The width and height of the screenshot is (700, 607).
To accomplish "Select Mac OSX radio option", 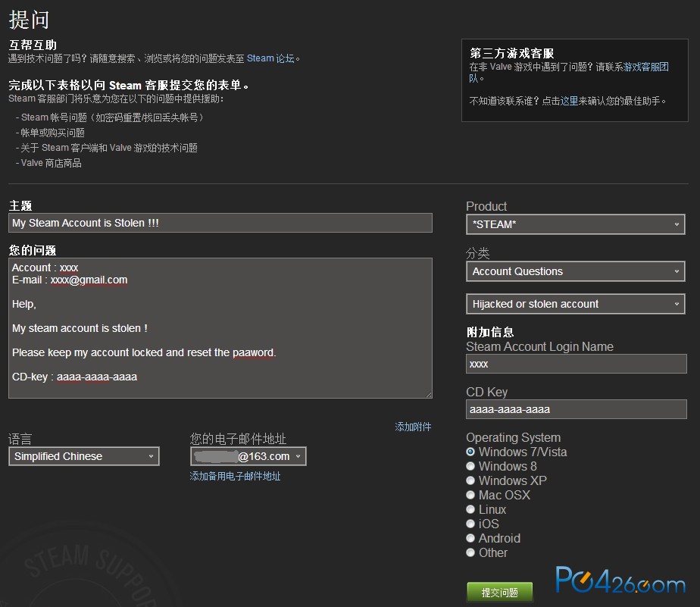I will click(470, 495).
